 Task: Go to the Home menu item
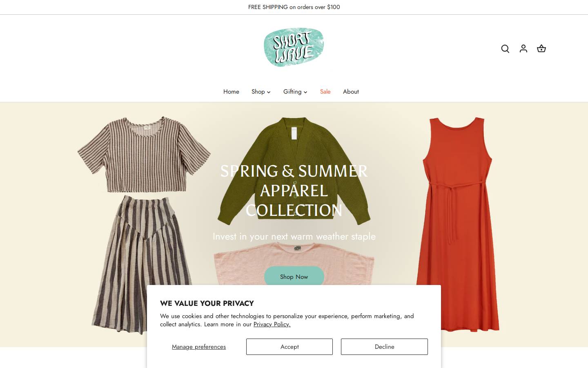(231, 92)
